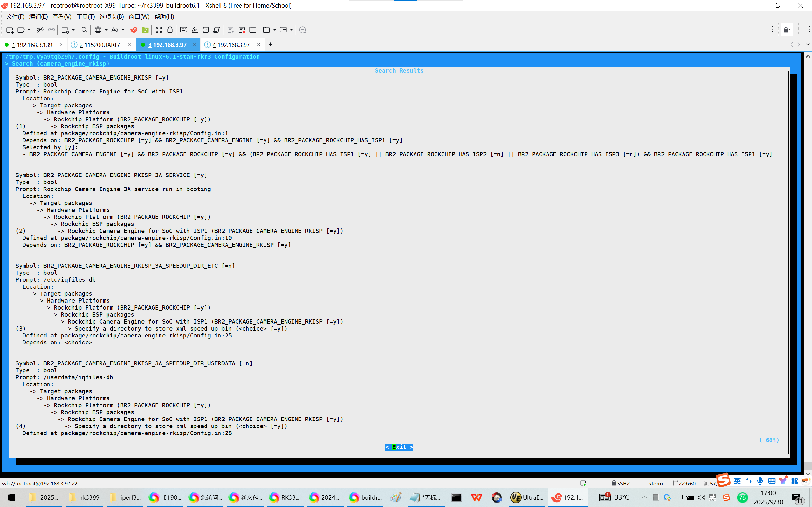Toggle the Sogou microphone voice input

tap(760, 481)
